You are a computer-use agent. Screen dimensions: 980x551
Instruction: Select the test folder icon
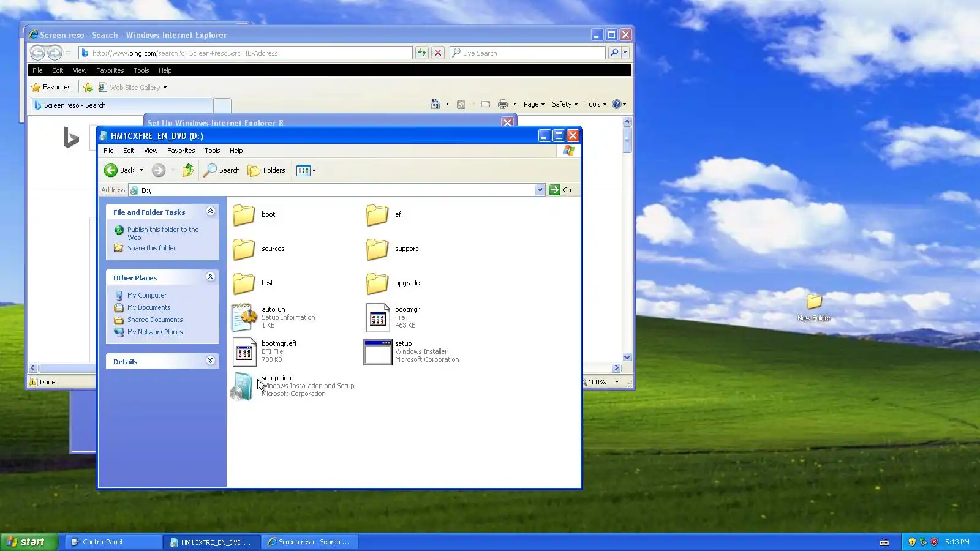click(x=244, y=283)
